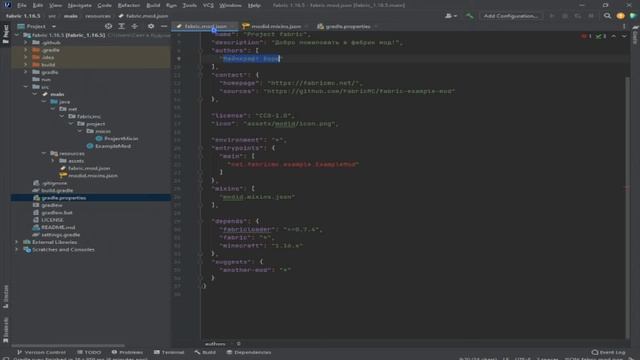Click the editor vertical scrollbar
Screen dimensions: 640x360
tap(627, 206)
